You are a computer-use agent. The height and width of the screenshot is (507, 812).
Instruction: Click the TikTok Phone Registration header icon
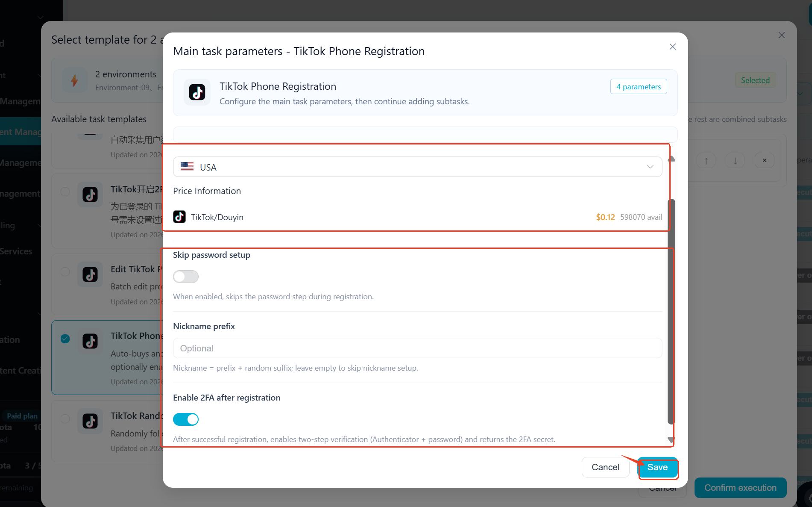pos(197,92)
